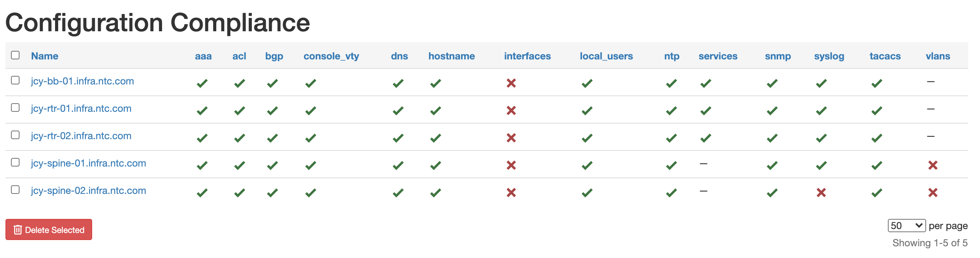Click the Delete Selected button

pos(48,229)
